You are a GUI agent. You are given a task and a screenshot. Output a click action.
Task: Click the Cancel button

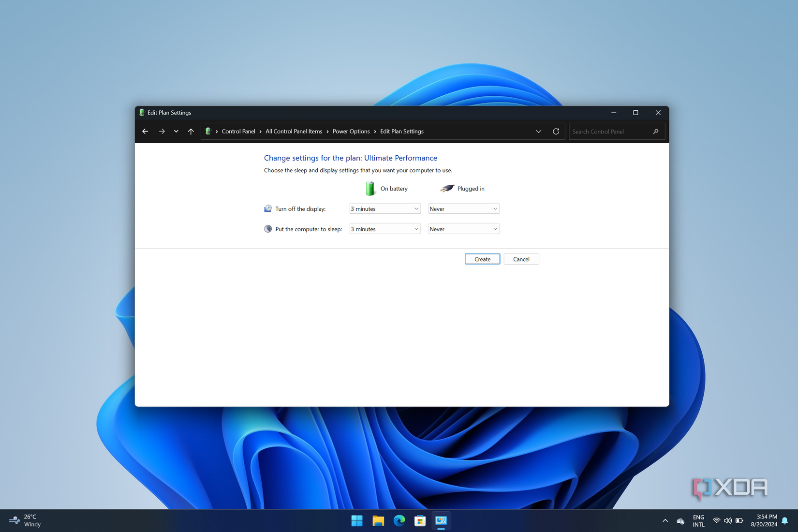coord(521,259)
